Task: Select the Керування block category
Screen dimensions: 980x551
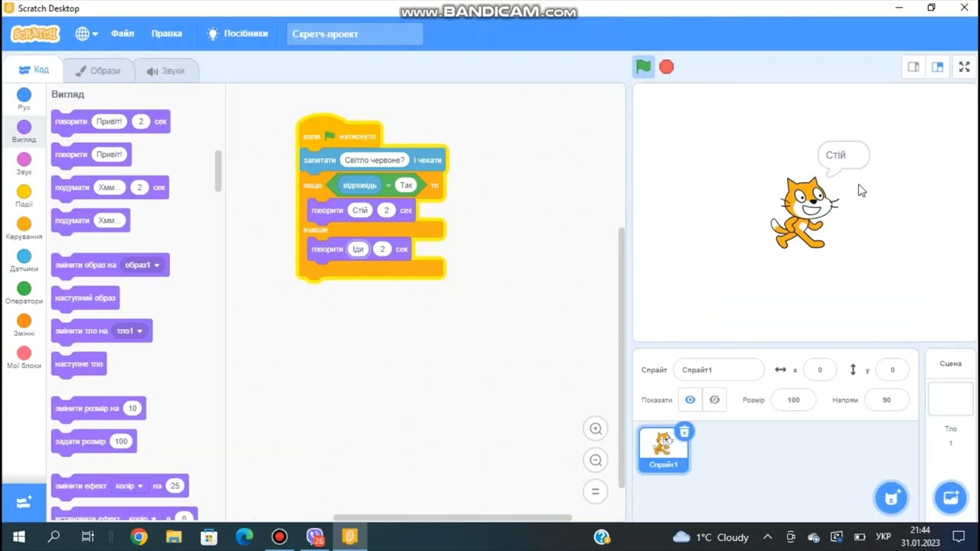Action: pos(24,228)
